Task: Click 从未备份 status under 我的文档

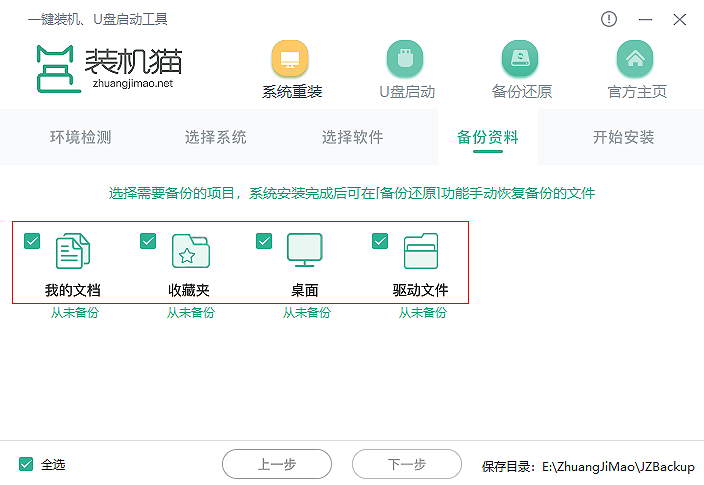Action: [x=75, y=313]
